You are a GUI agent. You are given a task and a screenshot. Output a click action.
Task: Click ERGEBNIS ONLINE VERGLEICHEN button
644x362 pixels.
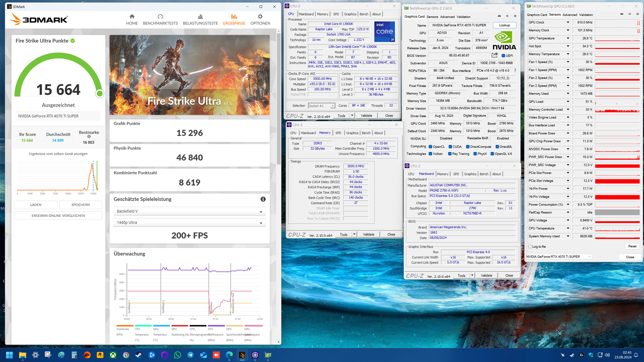point(58,216)
